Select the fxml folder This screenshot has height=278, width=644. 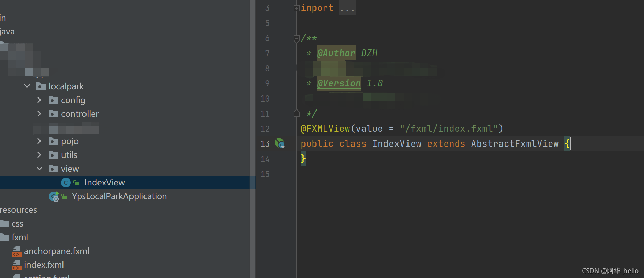[20, 238]
